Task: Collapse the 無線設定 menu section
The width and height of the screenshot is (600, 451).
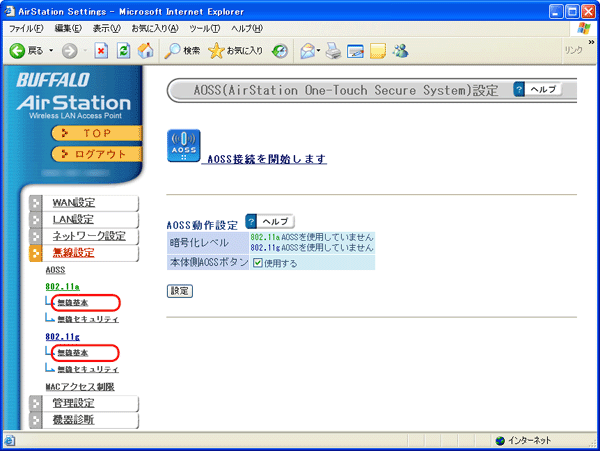Action: click(84, 253)
